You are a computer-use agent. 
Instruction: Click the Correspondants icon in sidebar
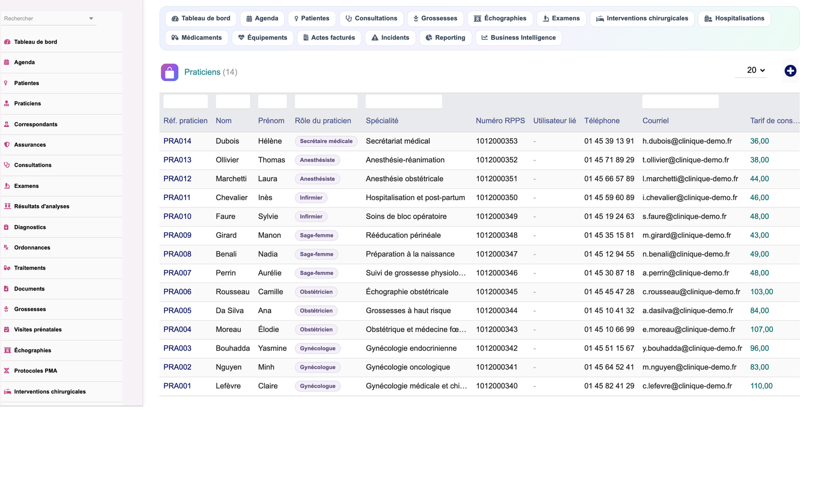coord(7,124)
